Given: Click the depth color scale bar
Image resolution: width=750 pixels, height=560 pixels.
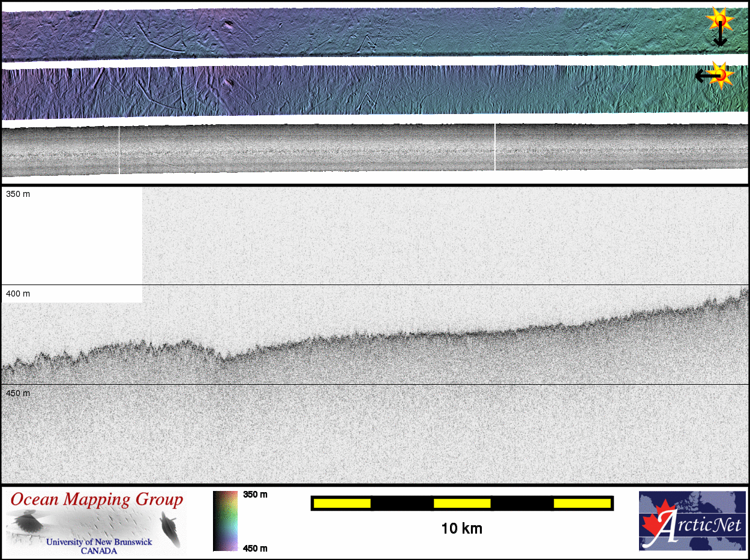Looking at the screenshot, I should [226, 520].
